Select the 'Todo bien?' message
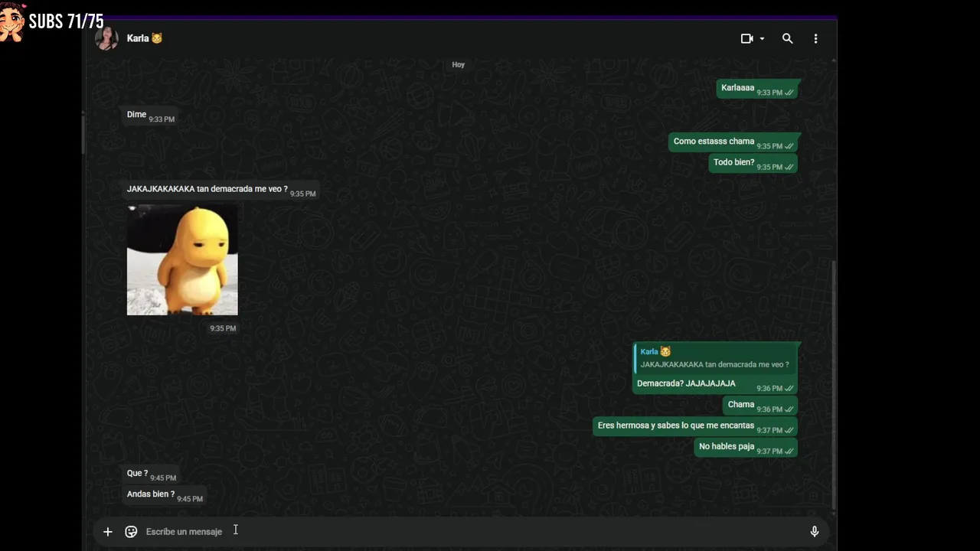980x551 pixels. point(753,162)
